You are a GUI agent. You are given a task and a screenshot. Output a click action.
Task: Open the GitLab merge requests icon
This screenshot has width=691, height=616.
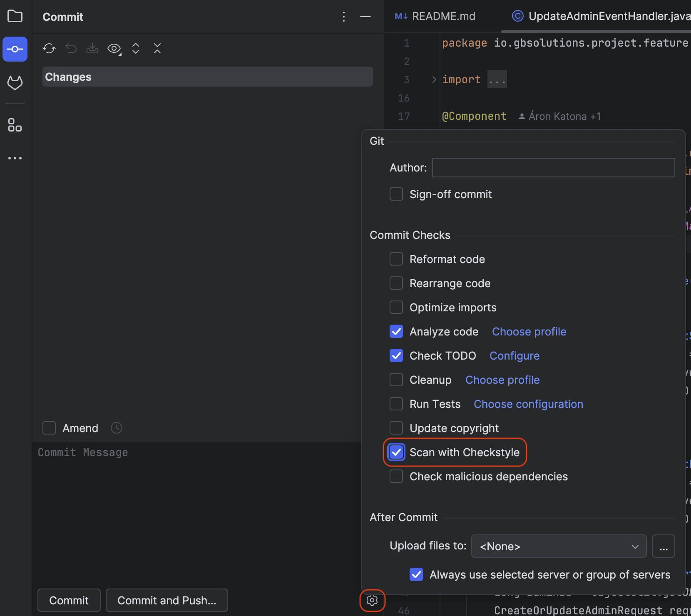[15, 82]
